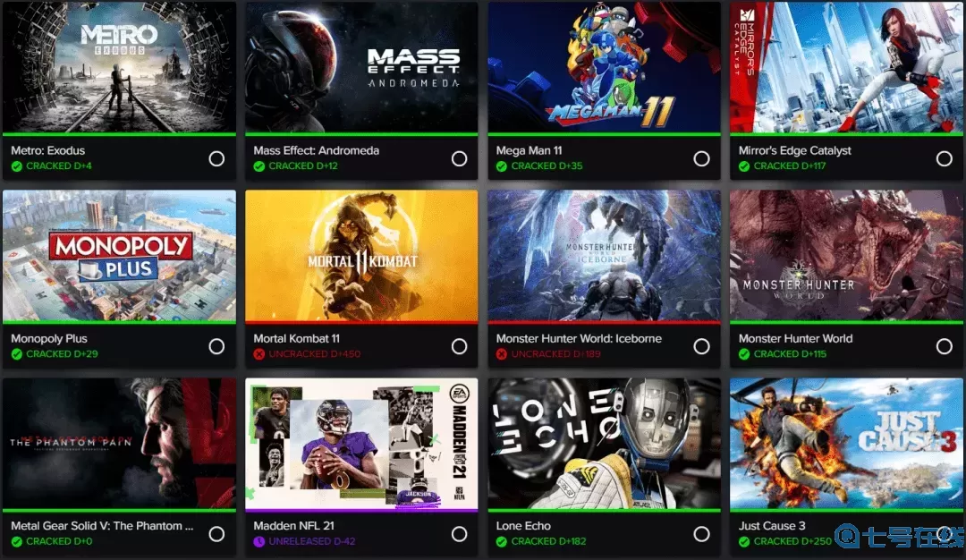Open the Monster Hunter World: Iceborne title link
Image resolution: width=966 pixels, height=560 pixels.
point(579,338)
